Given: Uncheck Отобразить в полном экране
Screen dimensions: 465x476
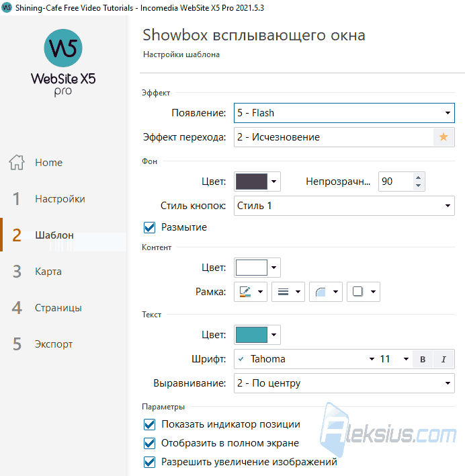Looking at the screenshot, I should click(150, 443).
